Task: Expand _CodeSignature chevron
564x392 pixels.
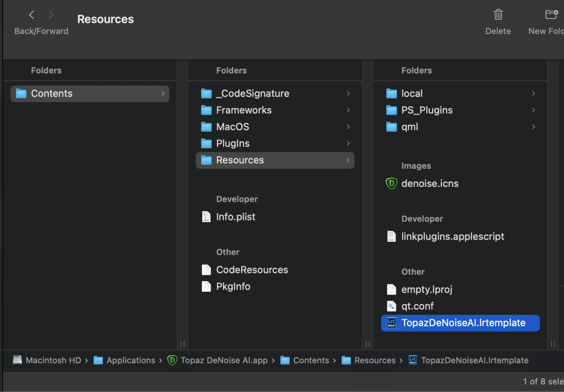Action: pos(348,93)
